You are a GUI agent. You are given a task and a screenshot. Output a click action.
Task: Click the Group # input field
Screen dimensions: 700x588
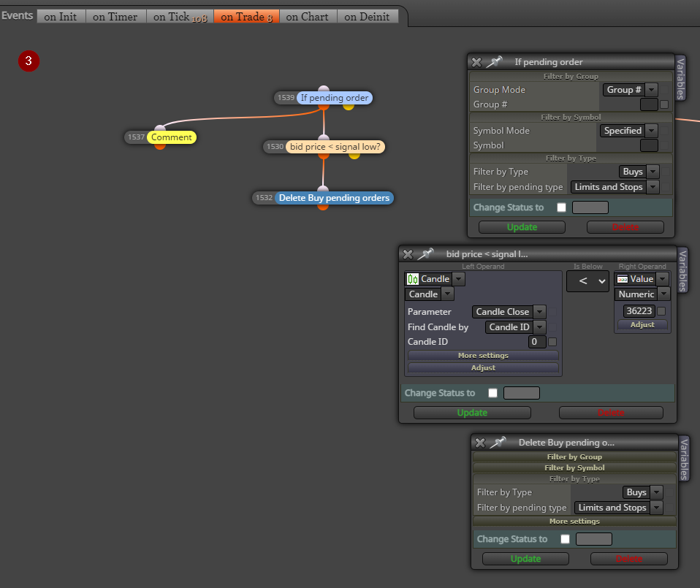(649, 104)
